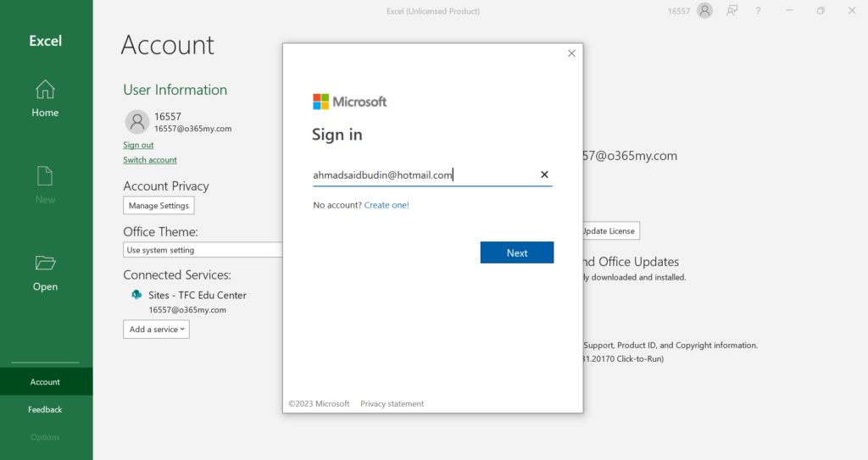Click the Account Privacy heading

click(166, 186)
